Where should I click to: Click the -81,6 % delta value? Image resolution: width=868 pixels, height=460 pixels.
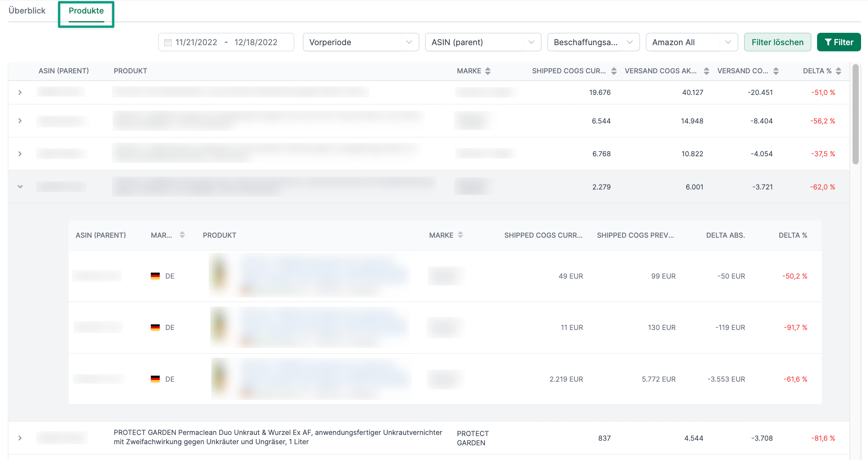tap(823, 438)
